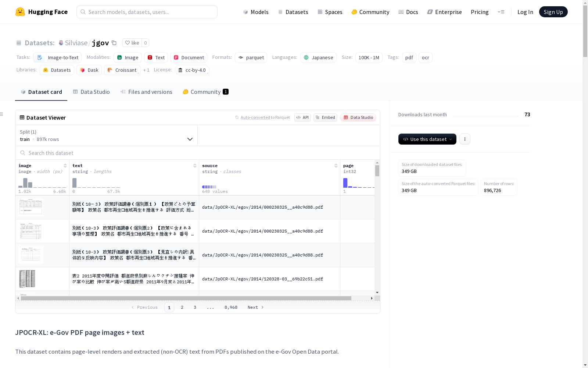
Task: Click the 100K - 1M size tag
Action: coord(369,57)
